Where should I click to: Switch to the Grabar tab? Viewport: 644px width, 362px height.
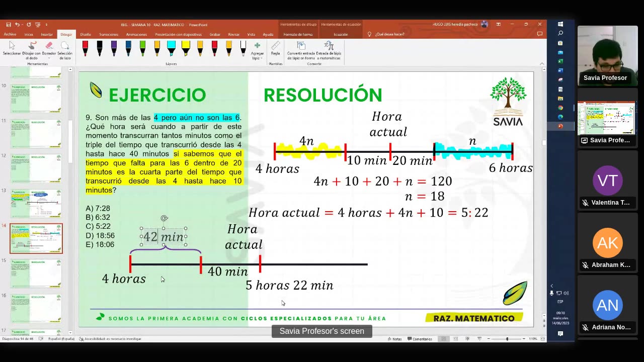[x=215, y=34]
